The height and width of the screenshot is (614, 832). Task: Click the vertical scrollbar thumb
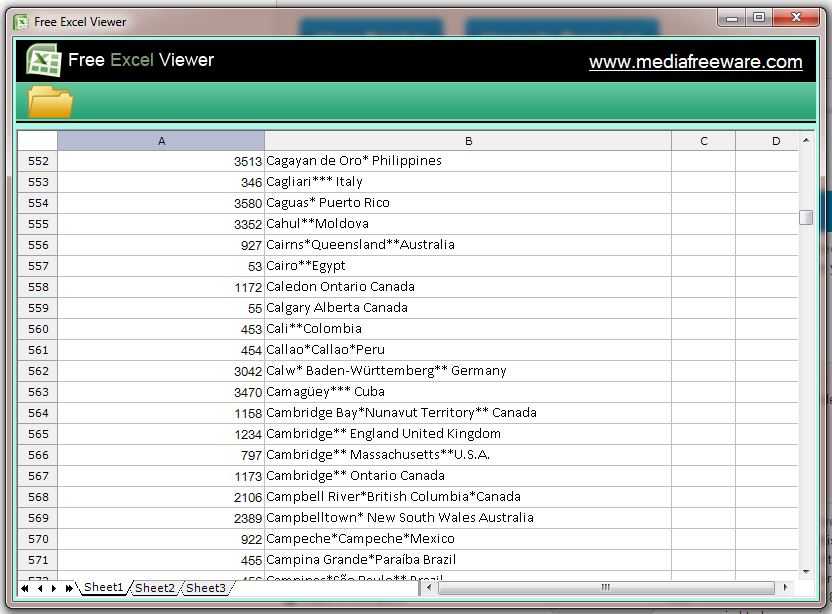(806, 218)
